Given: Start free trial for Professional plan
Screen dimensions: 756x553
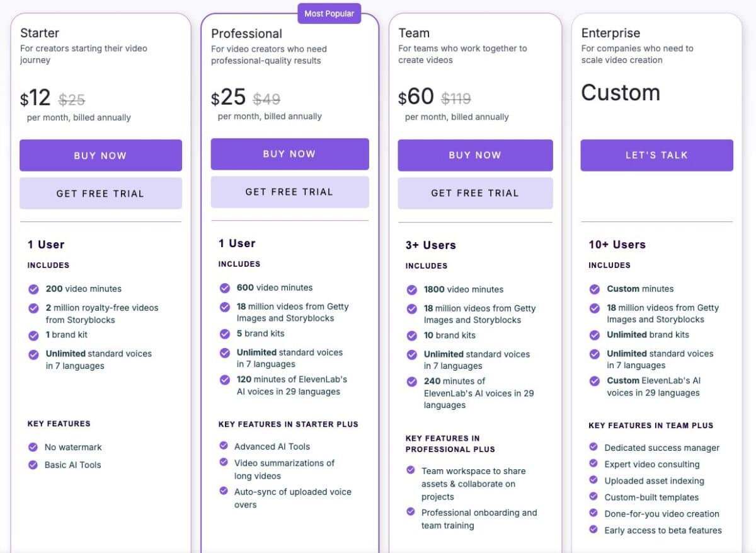Looking at the screenshot, I should click(x=289, y=192).
